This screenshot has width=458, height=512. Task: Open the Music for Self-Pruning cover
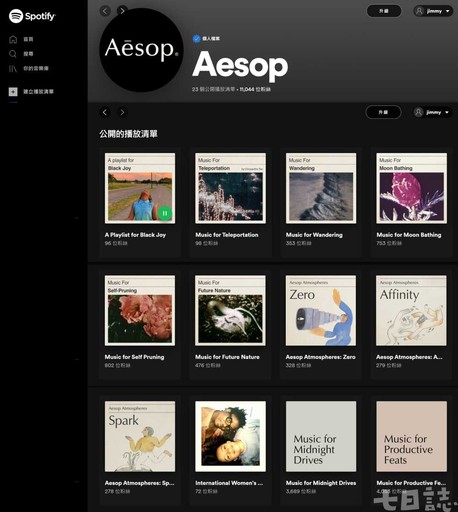140,311
